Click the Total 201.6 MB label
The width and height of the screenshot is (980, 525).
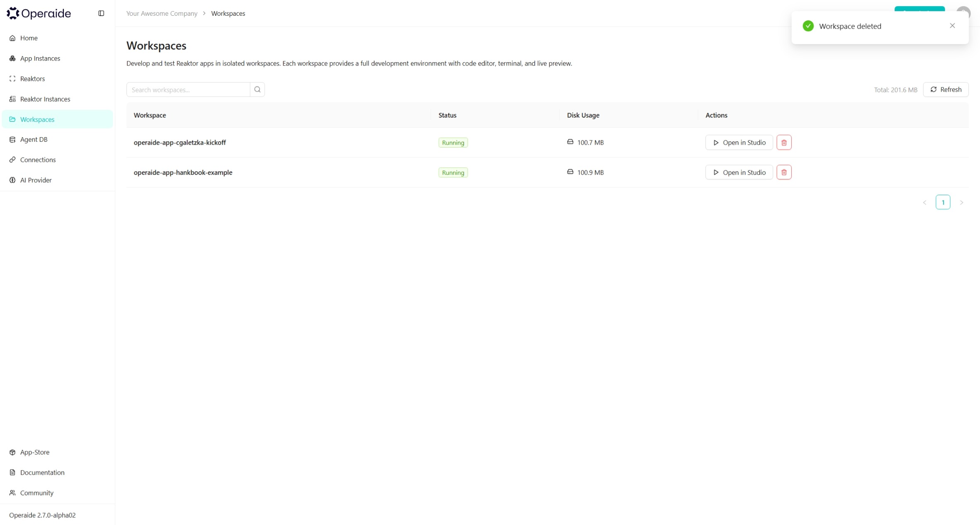point(896,90)
